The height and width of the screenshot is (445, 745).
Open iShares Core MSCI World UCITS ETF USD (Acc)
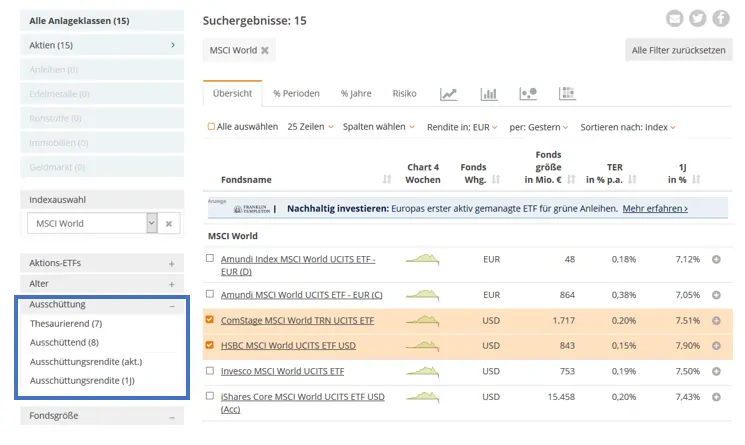click(303, 403)
